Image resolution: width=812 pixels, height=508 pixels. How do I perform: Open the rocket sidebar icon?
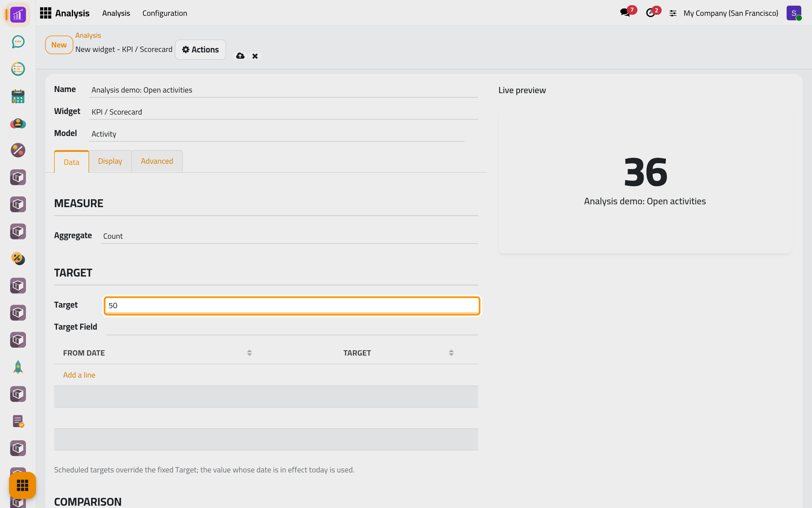(x=18, y=367)
